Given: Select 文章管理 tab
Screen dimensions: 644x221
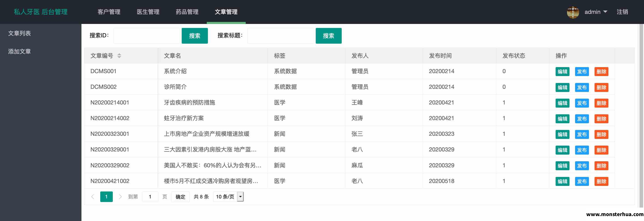Looking at the screenshot, I should [226, 12].
